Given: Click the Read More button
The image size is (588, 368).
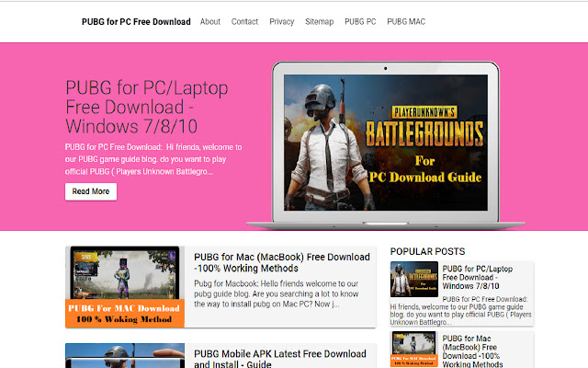Looking at the screenshot, I should pyautogui.click(x=91, y=191).
